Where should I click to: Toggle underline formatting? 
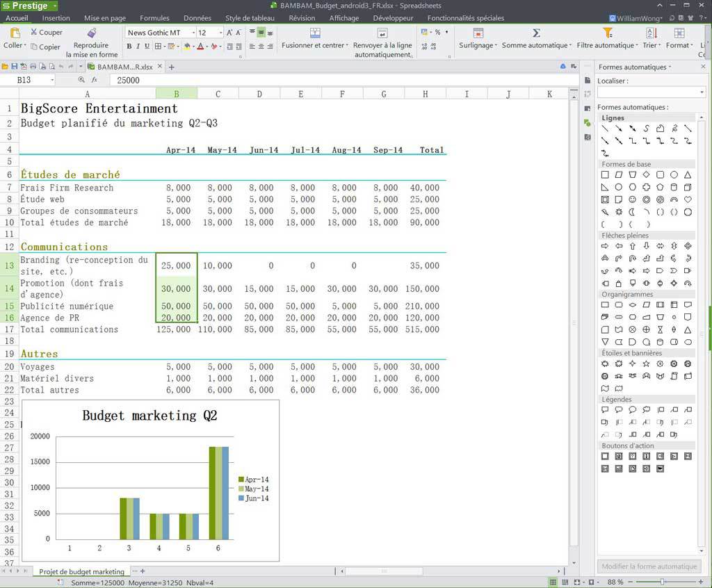[x=147, y=47]
